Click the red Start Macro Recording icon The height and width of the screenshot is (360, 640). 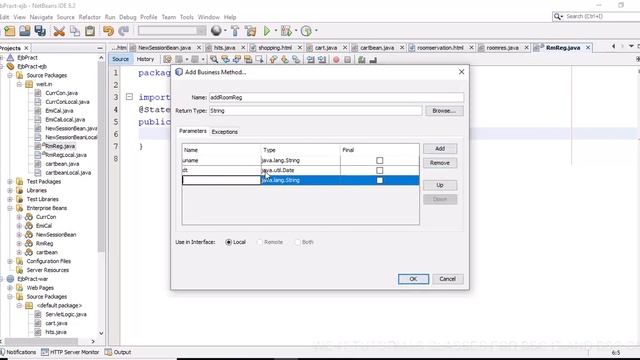[336, 60]
